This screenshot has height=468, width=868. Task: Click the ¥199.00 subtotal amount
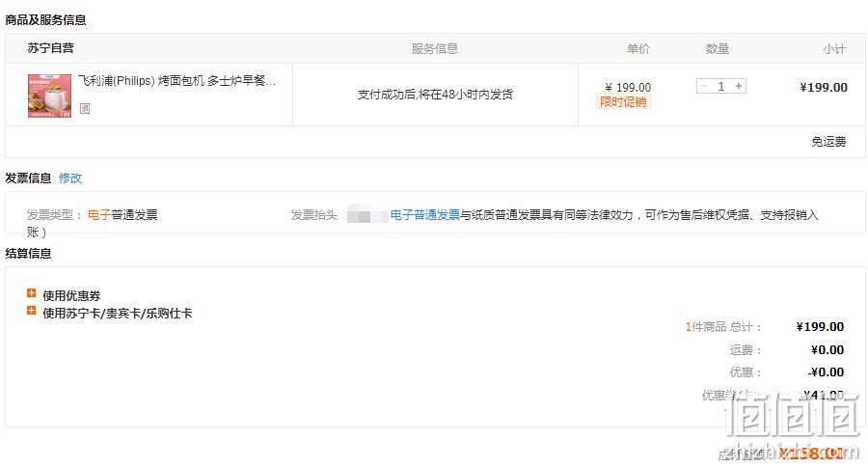824,88
